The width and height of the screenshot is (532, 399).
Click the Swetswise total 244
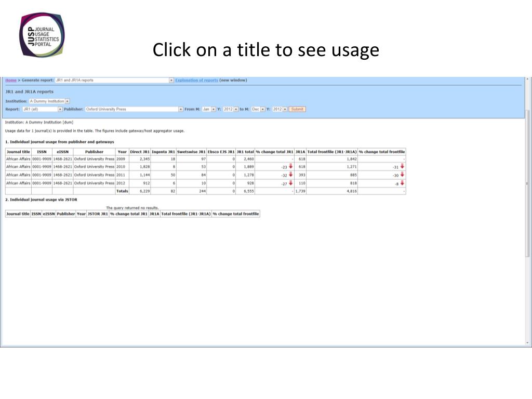203,191
